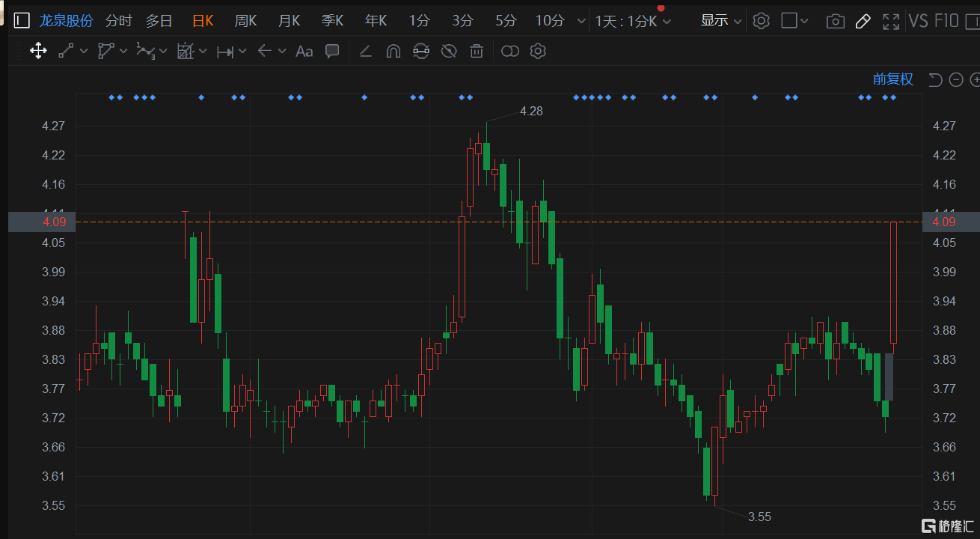Screen dimensions: 980x539
Task: Click the latest tall red candlestick
Action: pyautogui.click(x=893, y=283)
